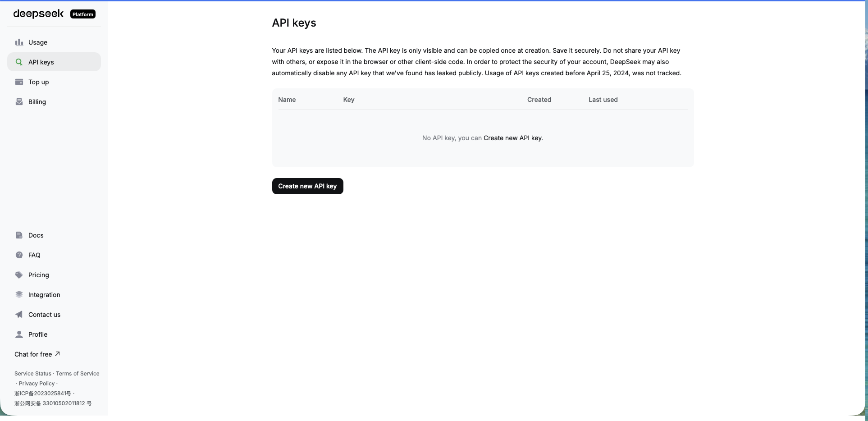Screen dimensions: 868x421
Task: Click the 浙ICP备2023025841号 link
Action: point(43,394)
